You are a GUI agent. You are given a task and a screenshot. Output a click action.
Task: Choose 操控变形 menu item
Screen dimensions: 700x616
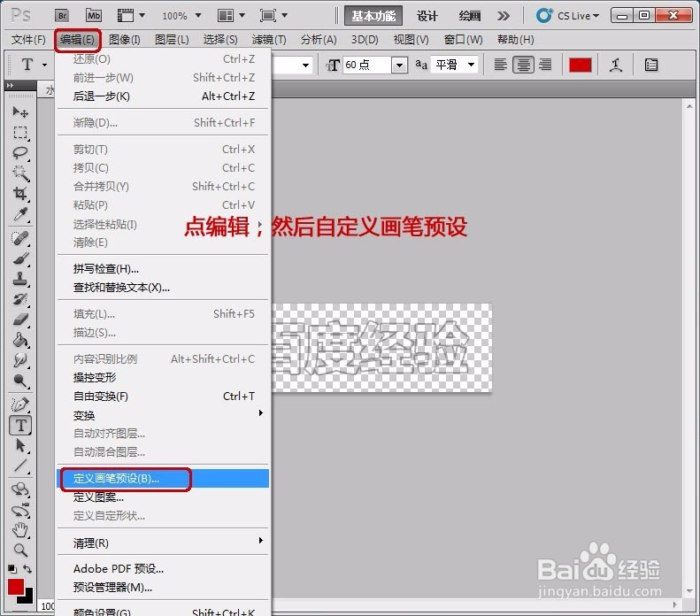point(163,378)
